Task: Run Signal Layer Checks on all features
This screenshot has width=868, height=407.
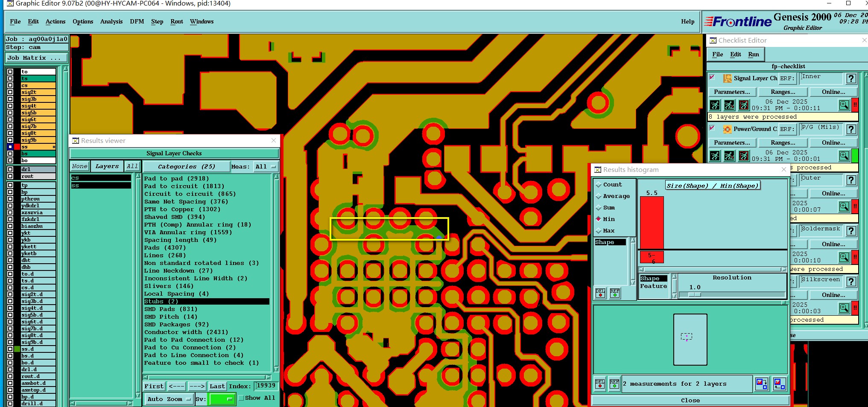Action: click(x=715, y=105)
